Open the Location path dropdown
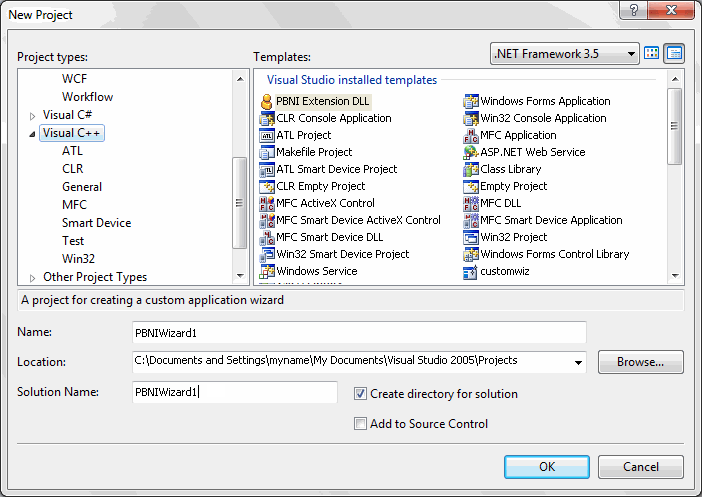Viewport: 702px width, 497px height. tap(578, 361)
